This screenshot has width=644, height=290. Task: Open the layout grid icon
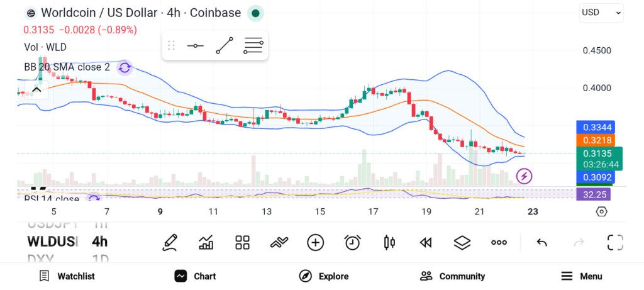pos(242,242)
